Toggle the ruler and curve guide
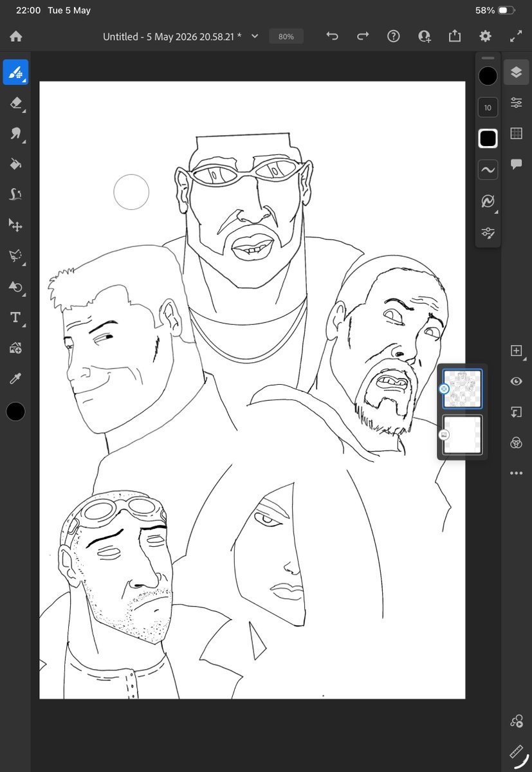Screen dimensions: 532x772 (516, 751)
